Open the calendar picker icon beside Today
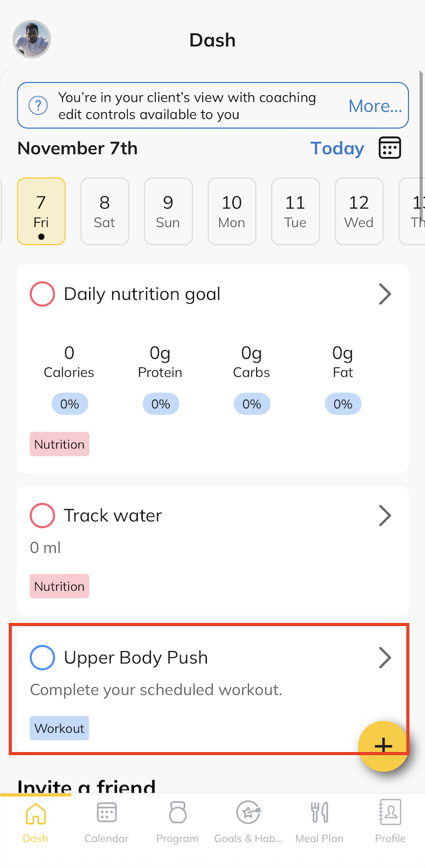Screen dimensions: 425x868 [x=389, y=148]
